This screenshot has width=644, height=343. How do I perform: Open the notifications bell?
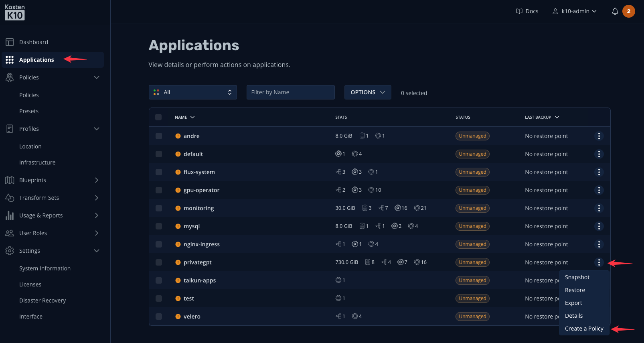tap(615, 11)
